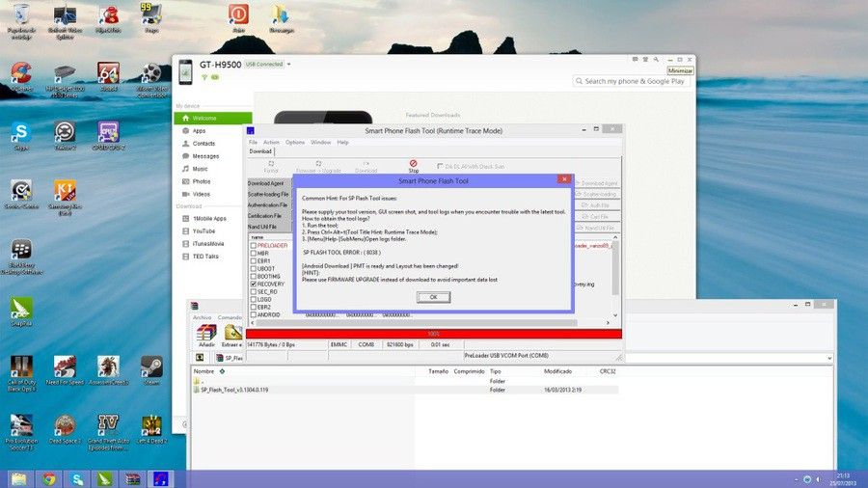Viewport: 868px width, 488px height.
Task: Uncheck the RECOVERY checkbox
Action: [253, 284]
